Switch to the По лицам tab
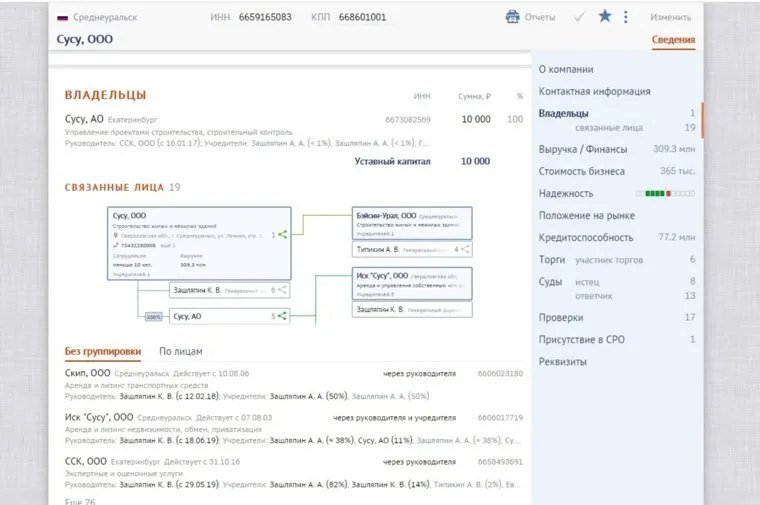Image resolution: width=760 pixels, height=505 pixels. [x=181, y=352]
